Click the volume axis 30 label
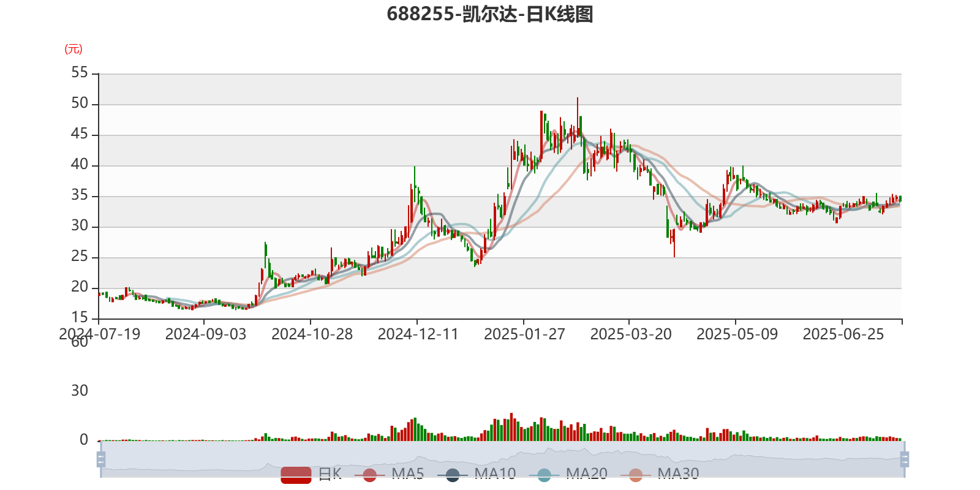This screenshot has width=980, height=490. (x=80, y=391)
